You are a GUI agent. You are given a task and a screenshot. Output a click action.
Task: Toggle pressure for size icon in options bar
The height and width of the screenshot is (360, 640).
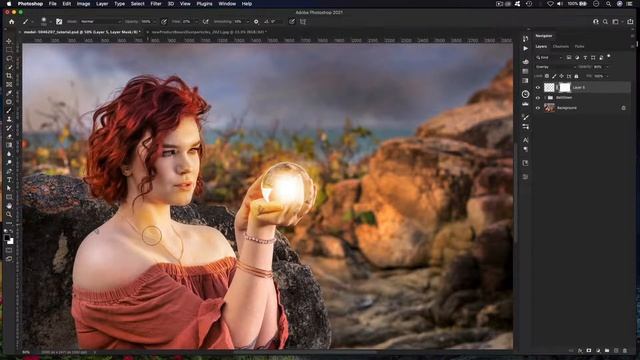(292, 22)
